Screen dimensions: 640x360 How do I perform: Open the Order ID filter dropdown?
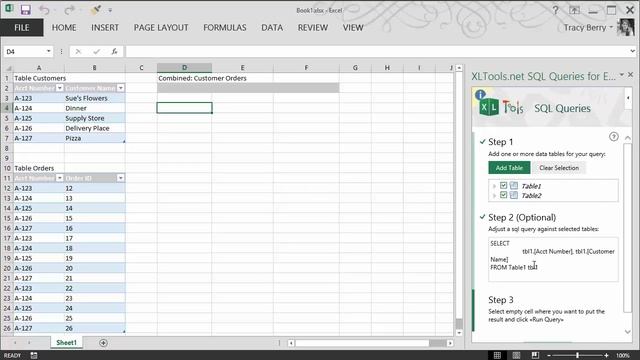point(120,178)
